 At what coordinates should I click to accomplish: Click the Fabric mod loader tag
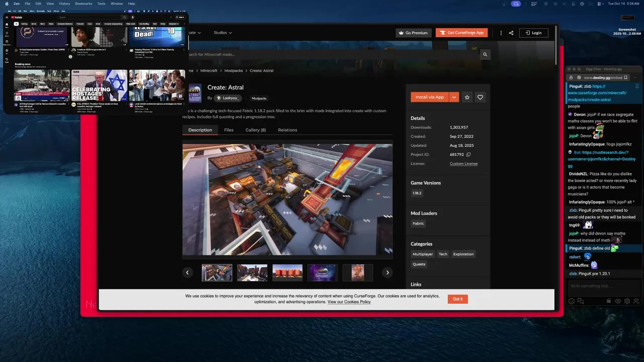[418, 223]
